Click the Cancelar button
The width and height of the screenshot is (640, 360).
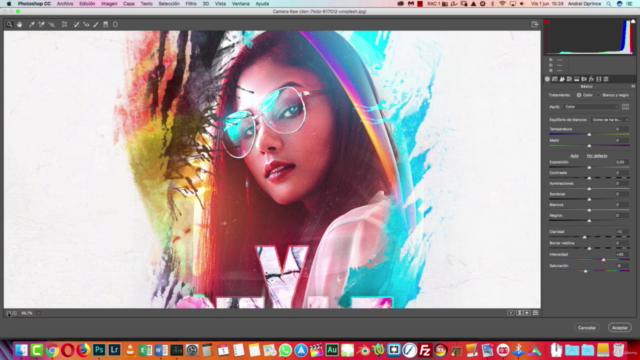point(587,328)
